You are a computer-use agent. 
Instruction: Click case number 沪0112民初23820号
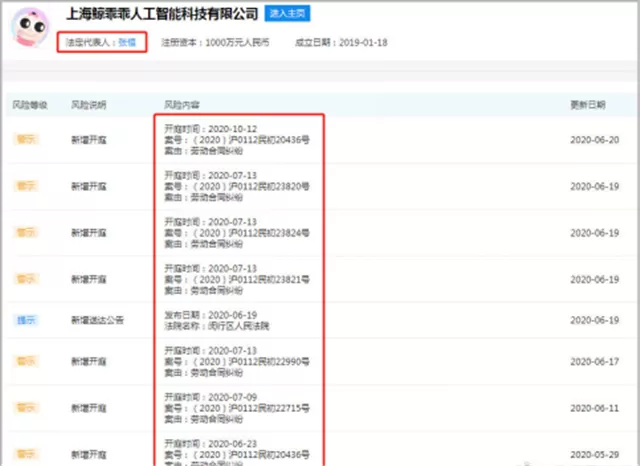click(x=269, y=186)
